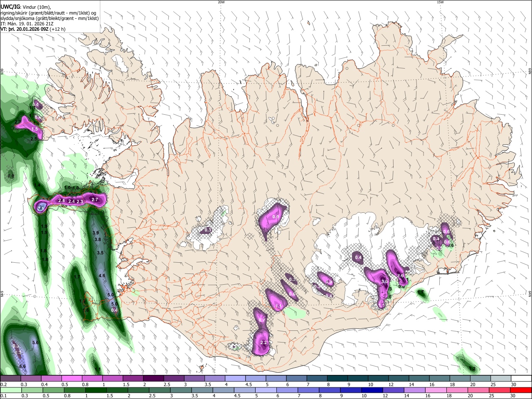
Task: Pick the dark teal swatch between snow-scale 8 and 9
Action: point(338,379)
